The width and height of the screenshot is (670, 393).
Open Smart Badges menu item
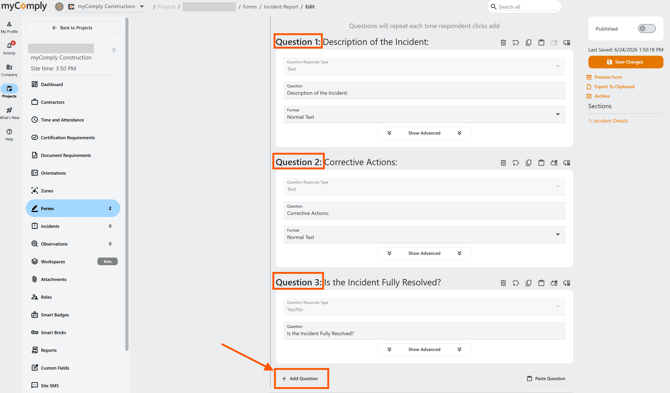point(73,314)
